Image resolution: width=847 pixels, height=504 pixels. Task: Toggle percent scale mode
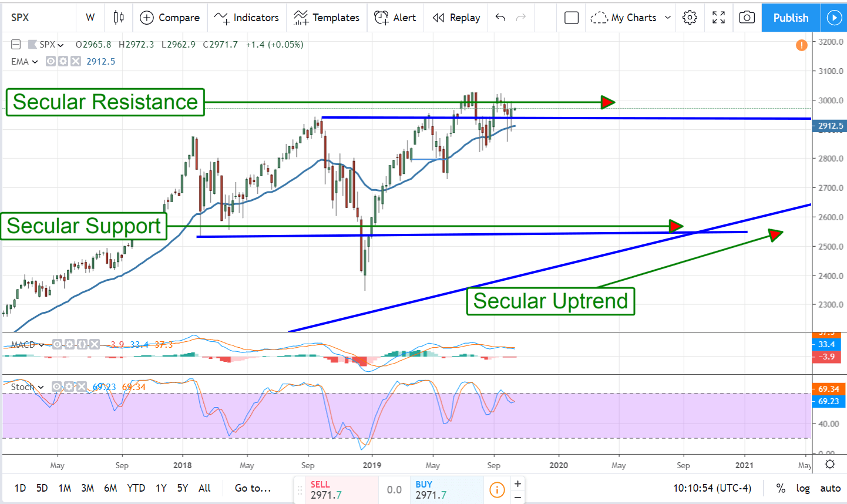pyautogui.click(x=781, y=488)
